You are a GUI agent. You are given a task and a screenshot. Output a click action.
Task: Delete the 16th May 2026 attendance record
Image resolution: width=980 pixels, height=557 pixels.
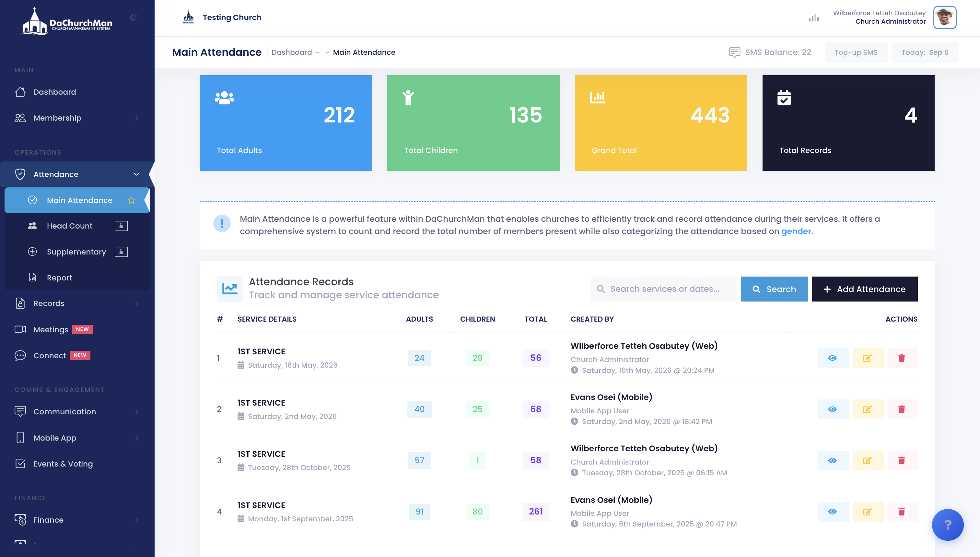pyautogui.click(x=902, y=358)
